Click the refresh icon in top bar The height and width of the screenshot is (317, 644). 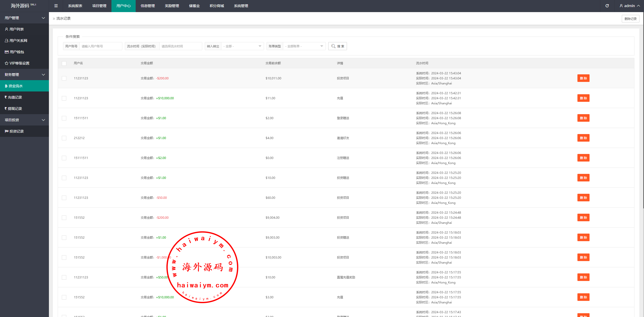click(x=607, y=6)
